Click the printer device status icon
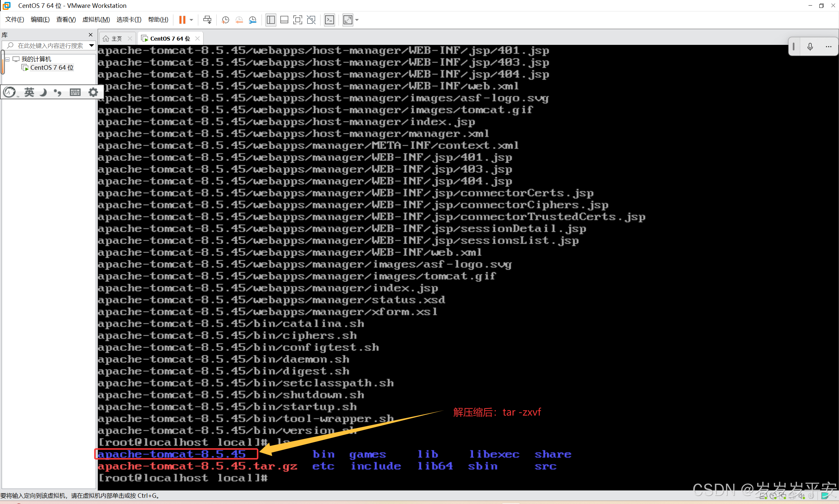 (x=792, y=496)
